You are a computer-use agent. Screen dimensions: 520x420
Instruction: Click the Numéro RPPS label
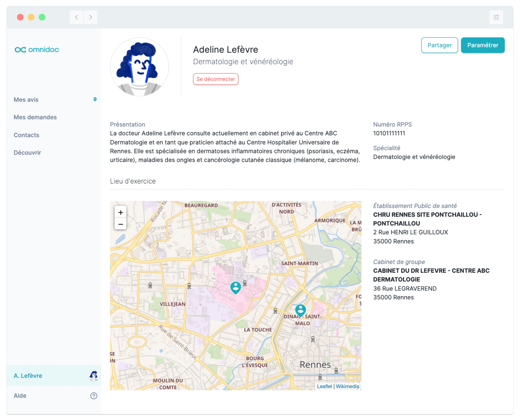pyautogui.click(x=392, y=125)
